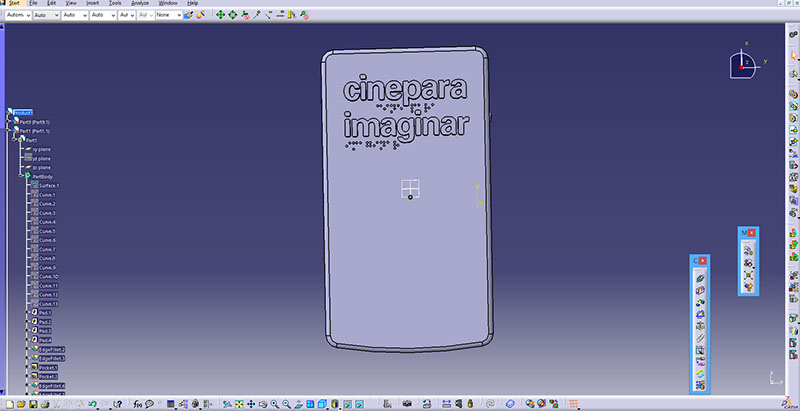The image size is (800, 411).
Task: Open the Window menu
Action: 168,3
